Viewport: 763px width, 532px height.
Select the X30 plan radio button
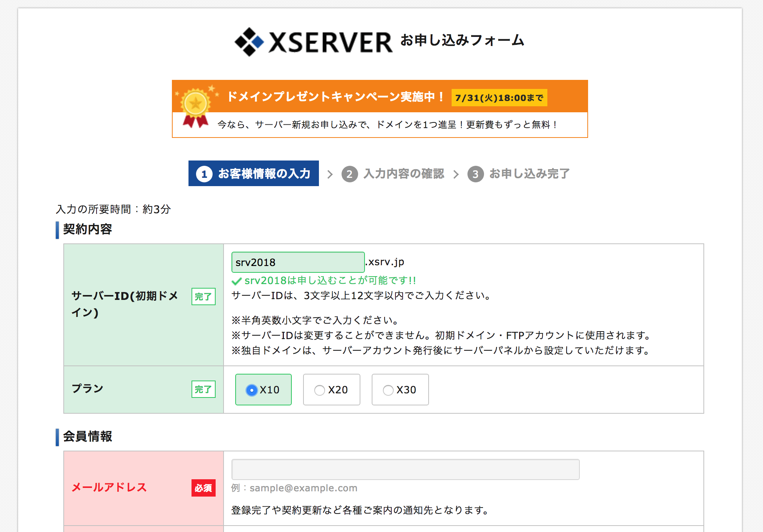pos(388,390)
